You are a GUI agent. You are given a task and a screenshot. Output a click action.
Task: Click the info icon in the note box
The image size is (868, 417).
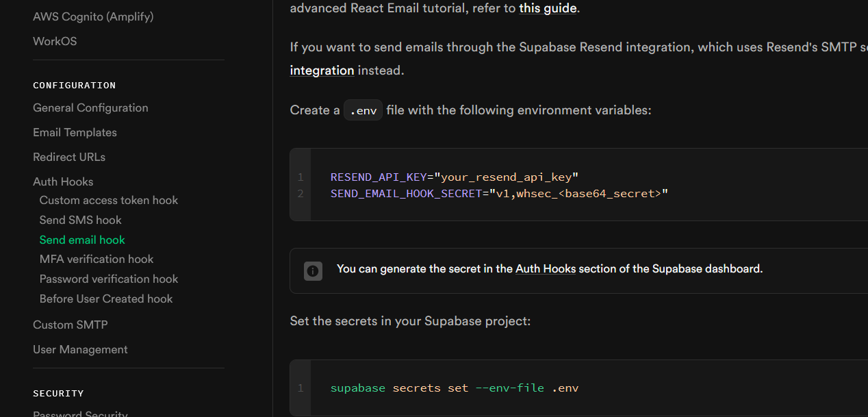pyautogui.click(x=313, y=270)
